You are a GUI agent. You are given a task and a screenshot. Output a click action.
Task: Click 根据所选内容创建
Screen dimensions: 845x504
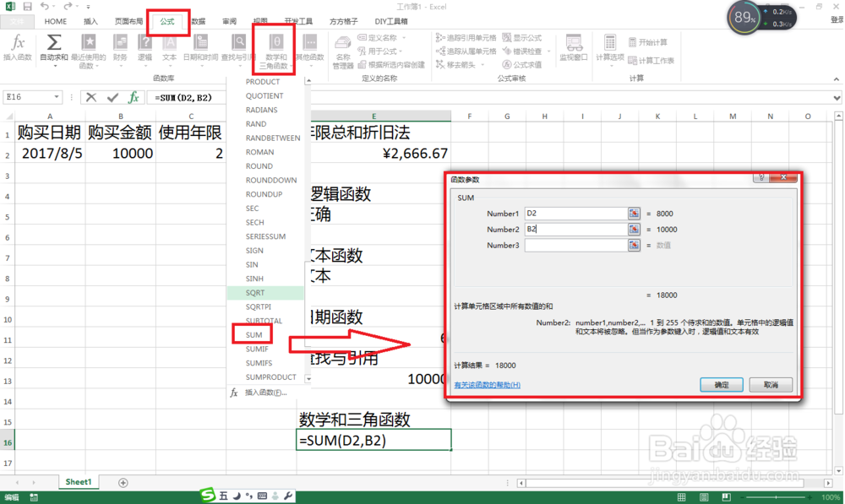(x=391, y=65)
